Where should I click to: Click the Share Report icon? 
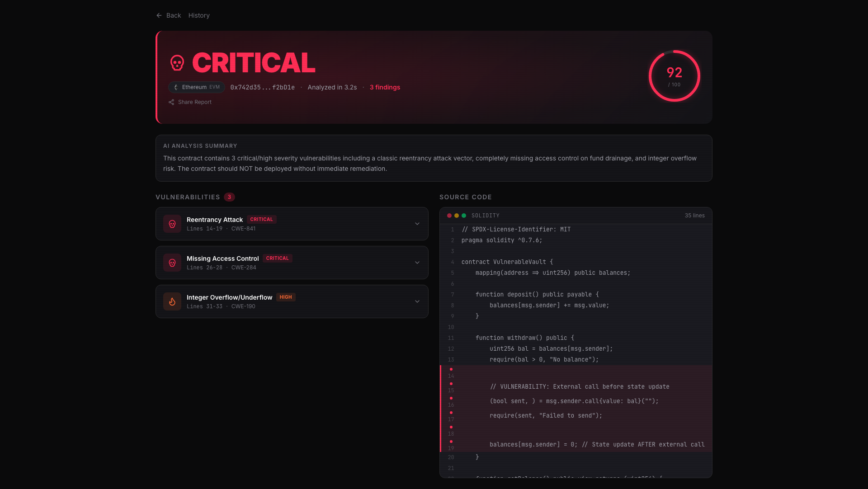click(x=171, y=102)
